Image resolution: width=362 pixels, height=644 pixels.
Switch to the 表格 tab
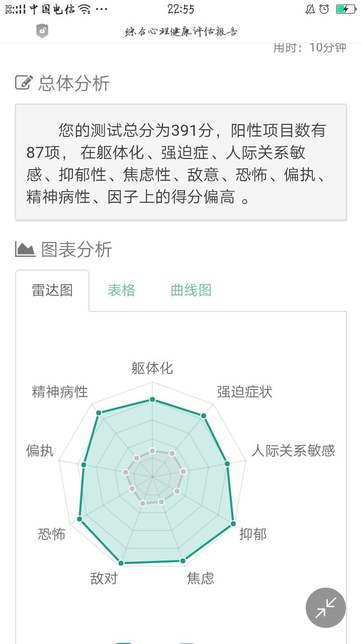click(122, 290)
